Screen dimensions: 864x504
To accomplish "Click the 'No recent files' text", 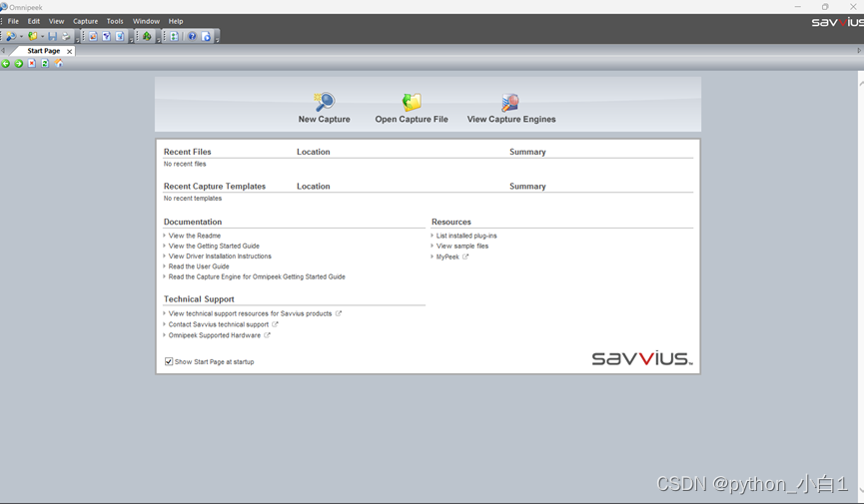I will (185, 164).
